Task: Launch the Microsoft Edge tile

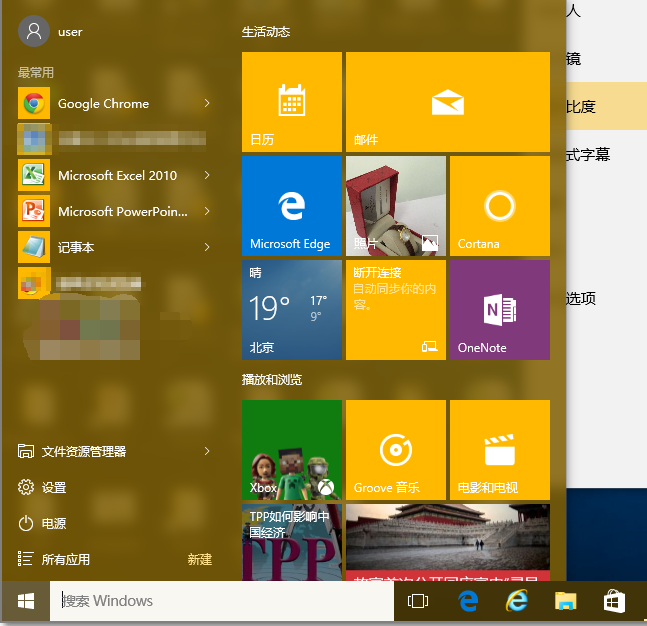Action: (291, 205)
